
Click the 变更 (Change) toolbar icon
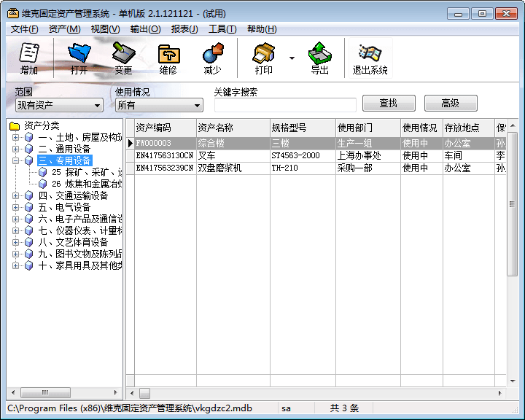tap(123, 58)
